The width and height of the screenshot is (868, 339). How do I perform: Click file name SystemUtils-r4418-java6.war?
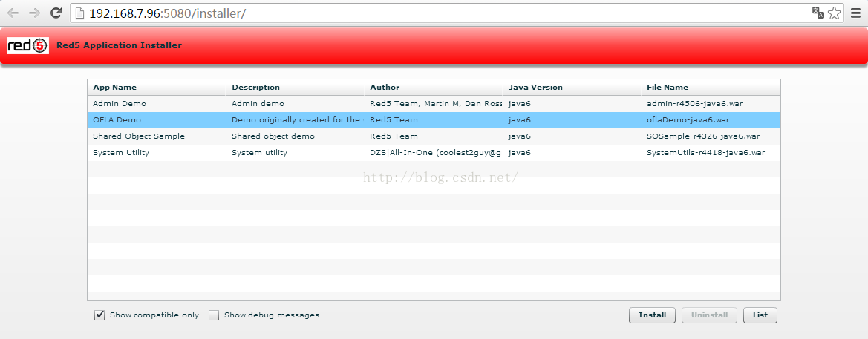(706, 153)
